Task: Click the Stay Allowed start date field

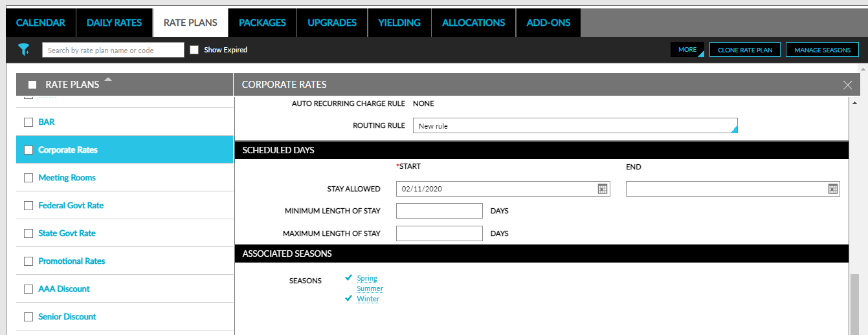Action: click(x=503, y=189)
